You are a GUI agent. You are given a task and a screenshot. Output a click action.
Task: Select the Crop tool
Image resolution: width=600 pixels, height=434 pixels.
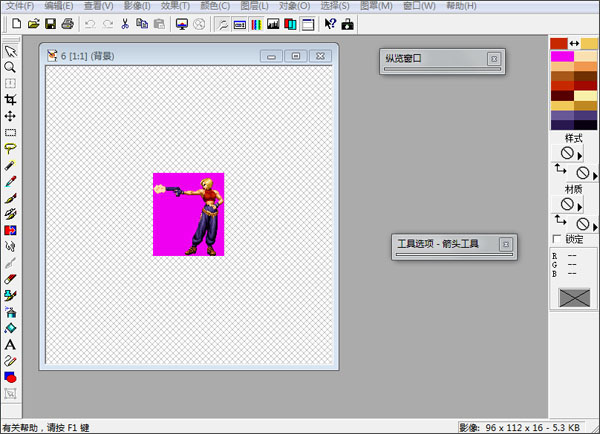(x=10, y=100)
